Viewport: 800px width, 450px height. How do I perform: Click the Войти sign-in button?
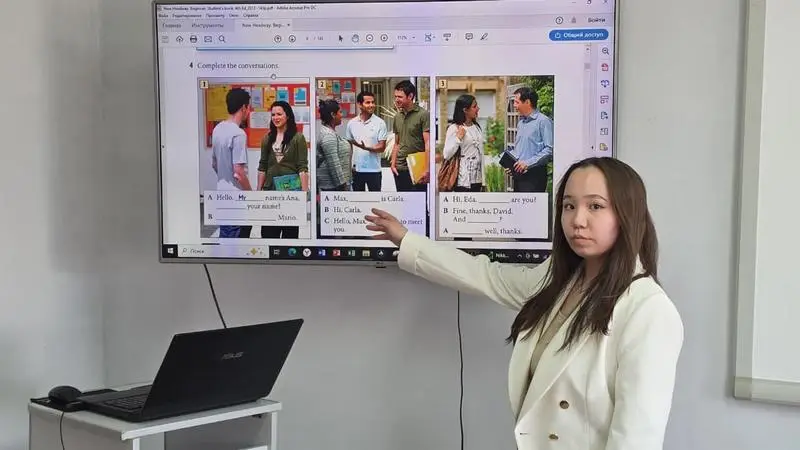(x=596, y=20)
